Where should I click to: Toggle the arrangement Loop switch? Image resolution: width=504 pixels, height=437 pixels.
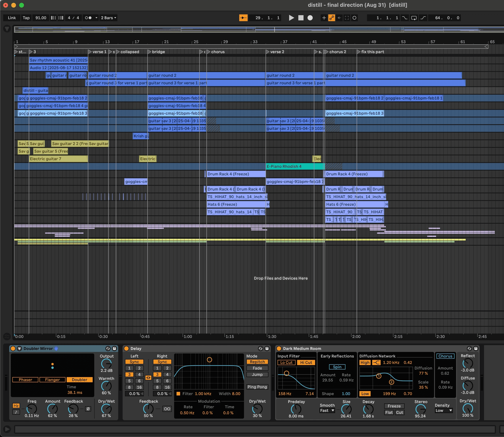pos(414,18)
